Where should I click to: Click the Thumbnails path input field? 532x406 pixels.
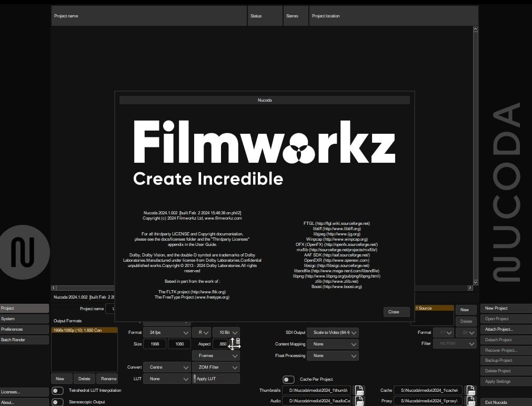(318, 390)
